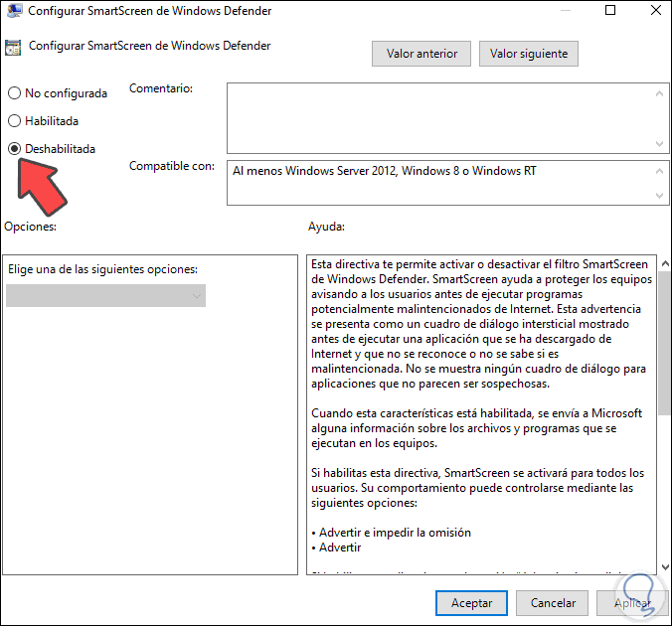Click the policy setting icon beside the heading
The height and width of the screenshot is (626, 672).
pyautogui.click(x=13, y=47)
